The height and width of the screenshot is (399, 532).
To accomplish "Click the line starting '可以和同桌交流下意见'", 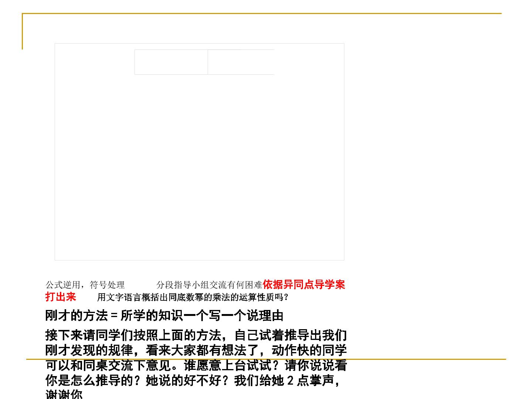I will [196, 365].
